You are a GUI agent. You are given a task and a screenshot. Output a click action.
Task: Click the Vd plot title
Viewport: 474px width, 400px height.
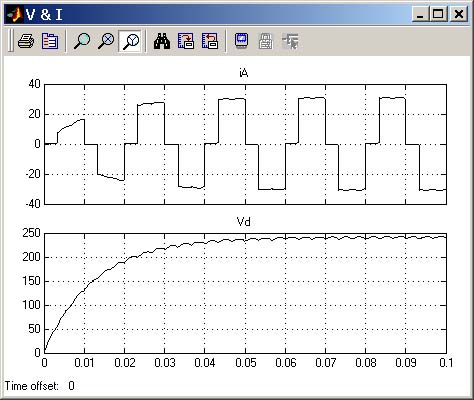(x=244, y=222)
